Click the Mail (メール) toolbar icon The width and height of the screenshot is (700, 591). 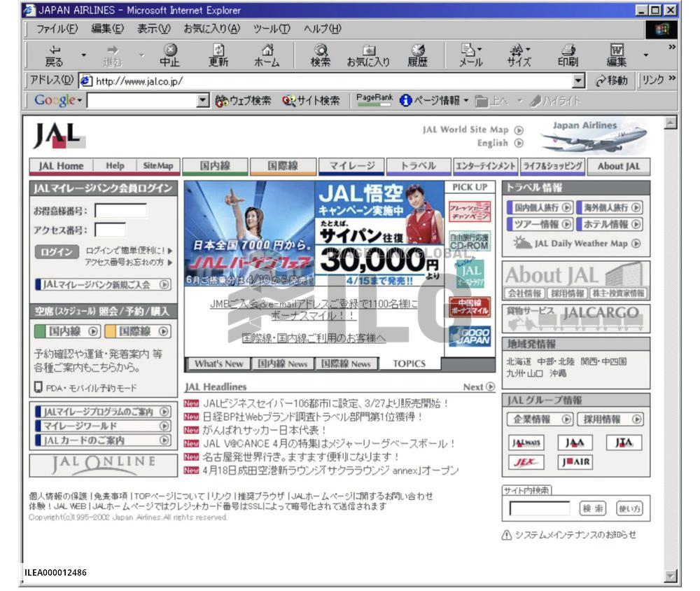point(471,56)
